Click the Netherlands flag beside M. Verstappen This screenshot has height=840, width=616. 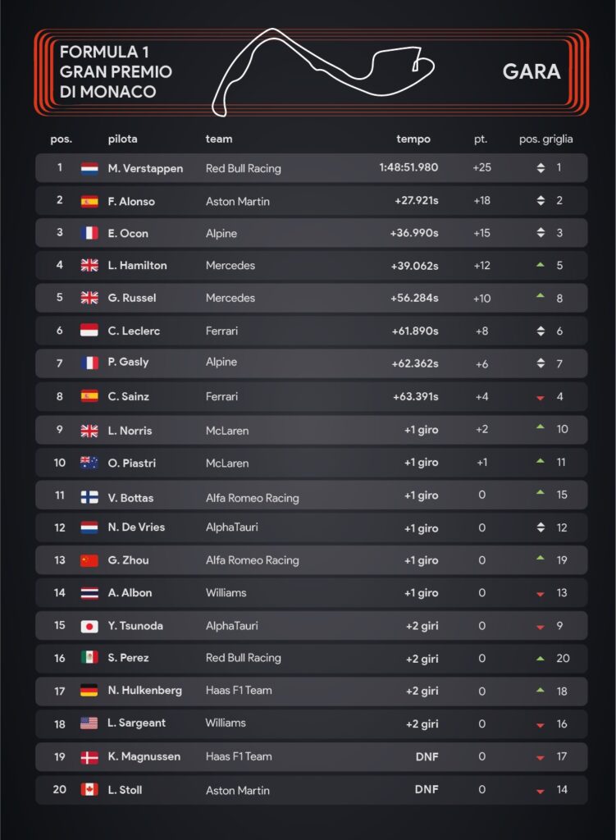[x=89, y=169]
